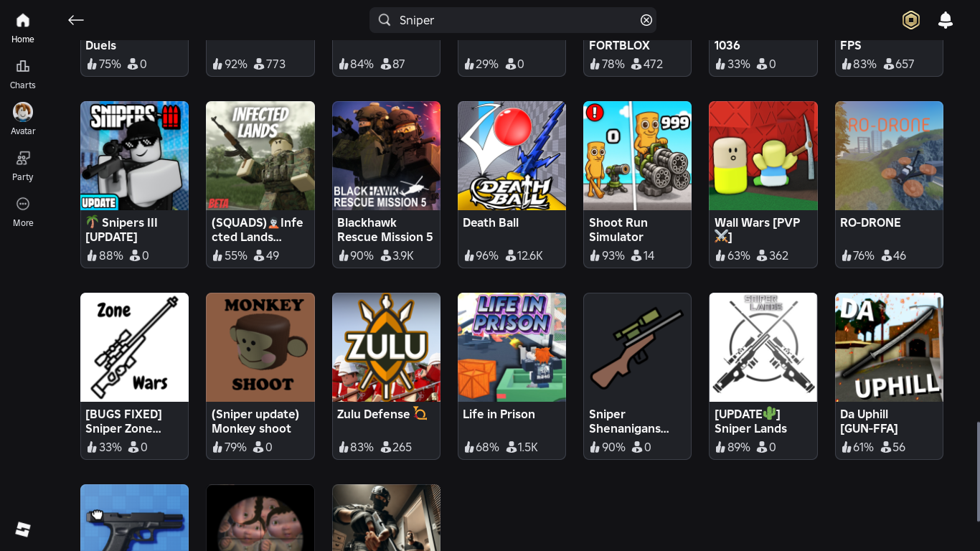The width and height of the screenshot is (980, 551).
Task: Click the back arrow
Action: 76,20
